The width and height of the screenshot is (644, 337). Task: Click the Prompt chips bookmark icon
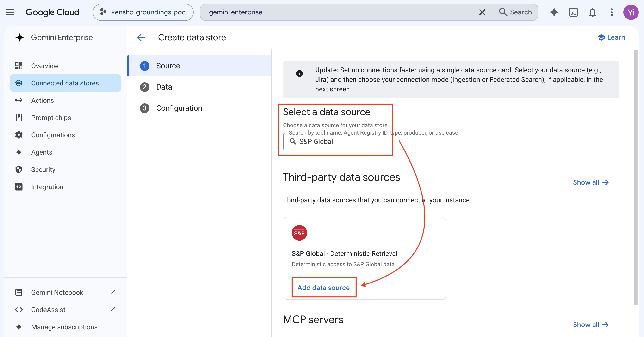[x=19, y=118]
